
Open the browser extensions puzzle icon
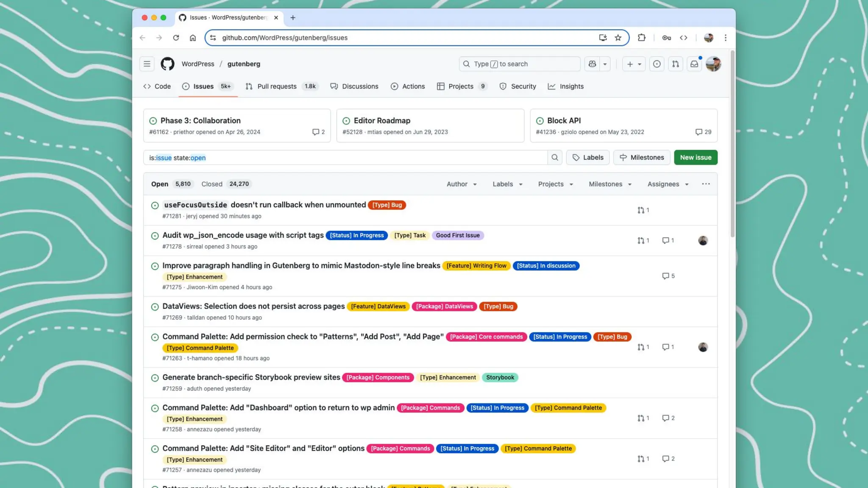(642, 38)
